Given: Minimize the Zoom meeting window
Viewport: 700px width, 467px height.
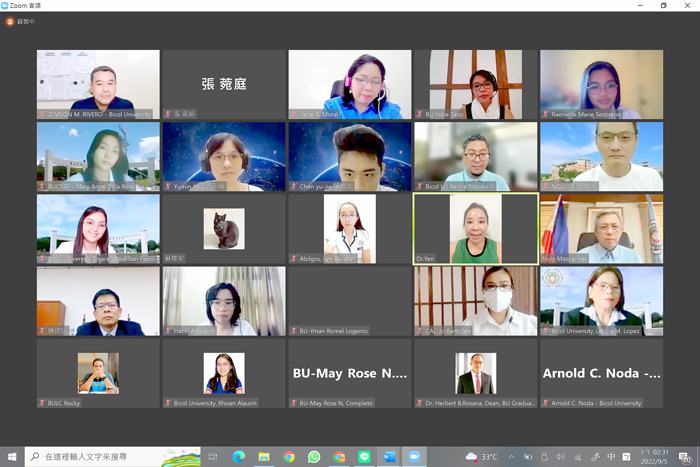Looking at the screenshot, I should pyautogui.click(x=641, y=5).
